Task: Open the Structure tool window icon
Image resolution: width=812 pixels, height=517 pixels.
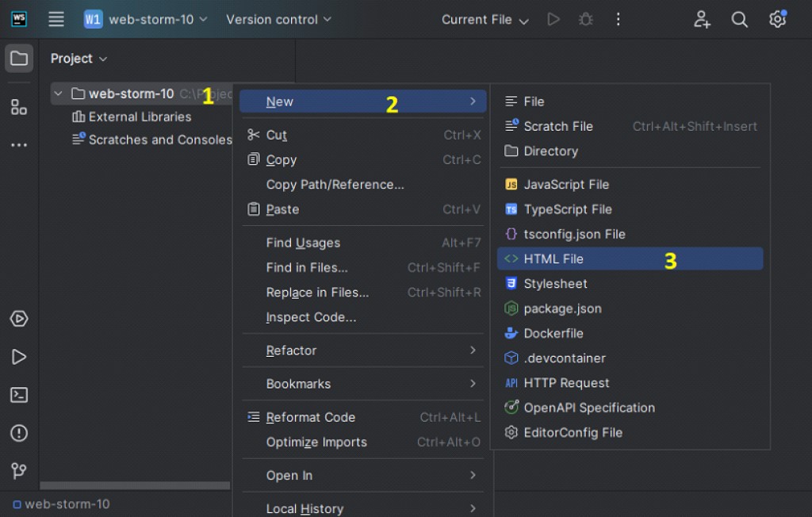Action: [19, 107]
